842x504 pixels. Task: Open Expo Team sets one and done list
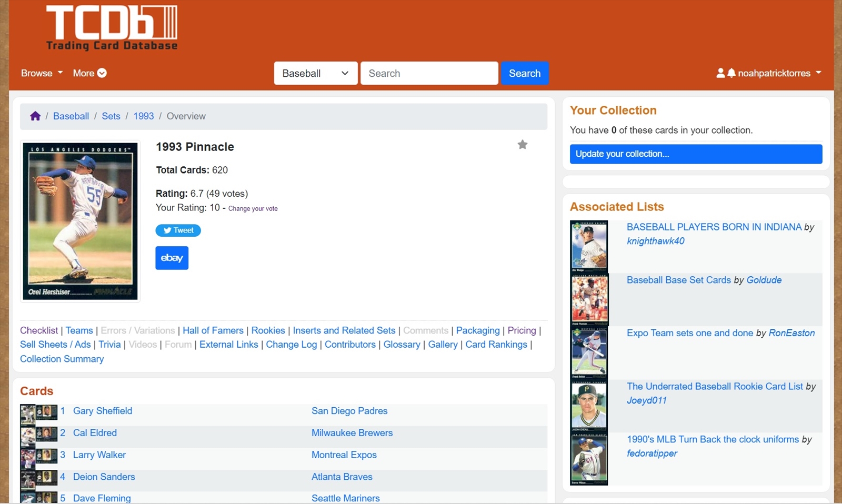coord(690,334)
